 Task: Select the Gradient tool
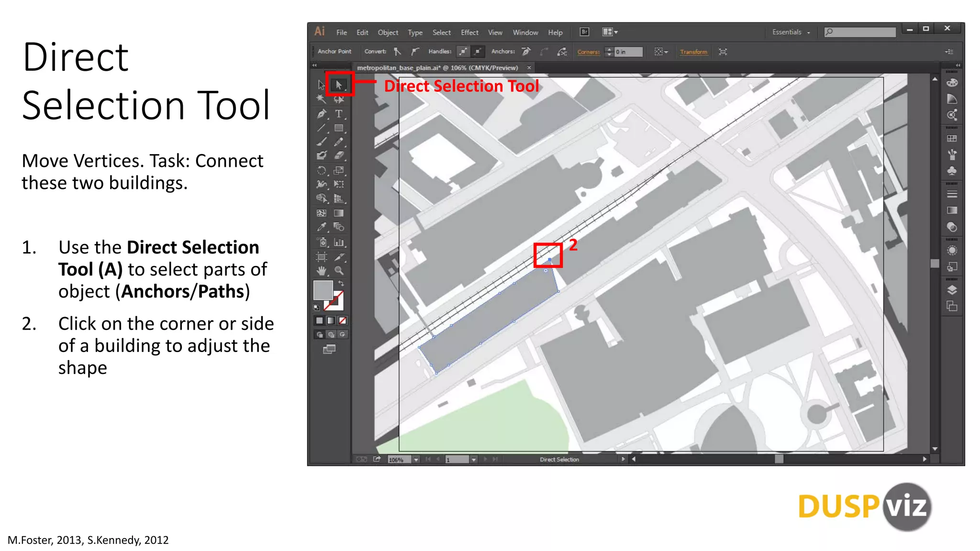click(339, 213)
